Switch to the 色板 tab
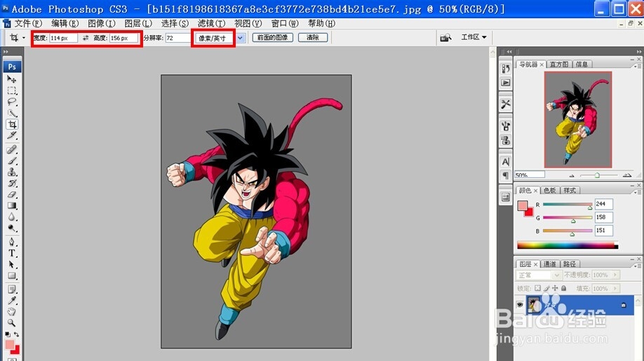 coord(549,191)
